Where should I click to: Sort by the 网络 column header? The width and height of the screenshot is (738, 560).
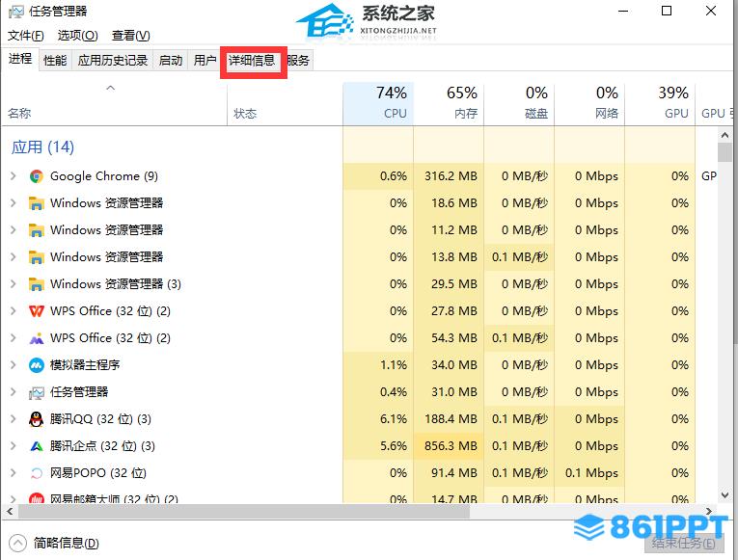point(589,104)
